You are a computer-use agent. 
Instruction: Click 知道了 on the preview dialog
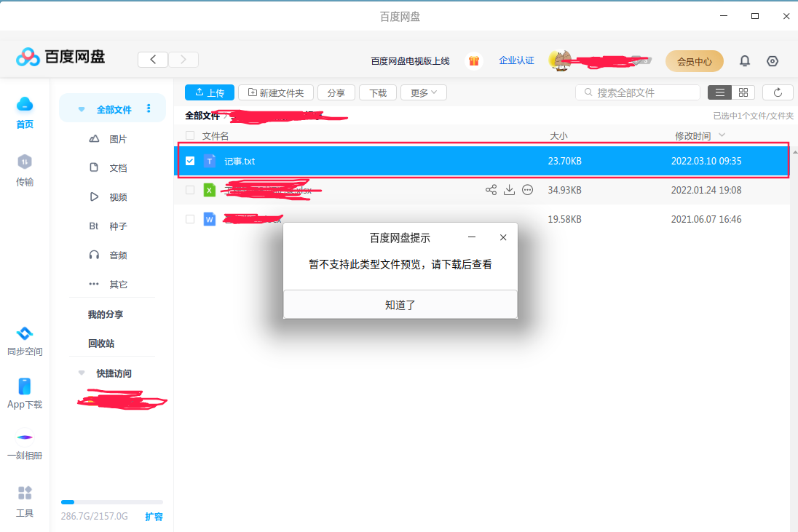pyautogui.click(x=400, y=305)
